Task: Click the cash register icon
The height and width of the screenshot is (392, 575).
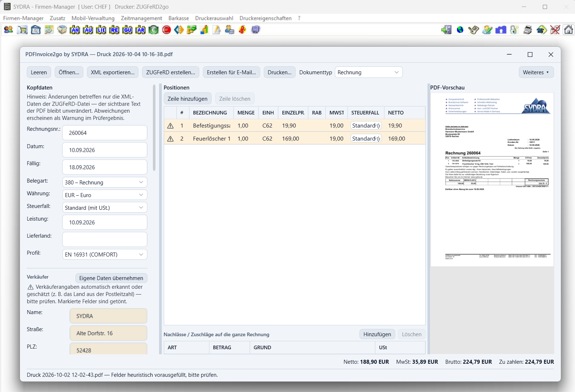Action: [528, 30]
